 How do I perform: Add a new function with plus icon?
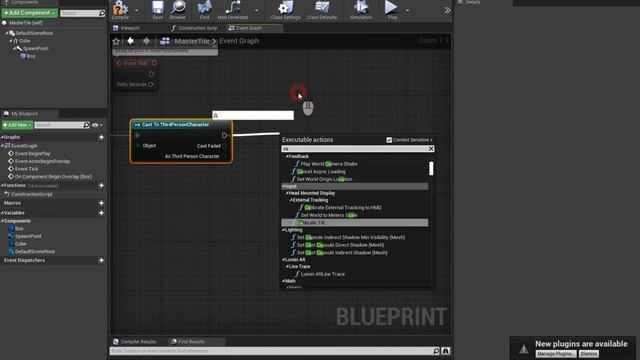pyautogui.click(x=101, y=186)
